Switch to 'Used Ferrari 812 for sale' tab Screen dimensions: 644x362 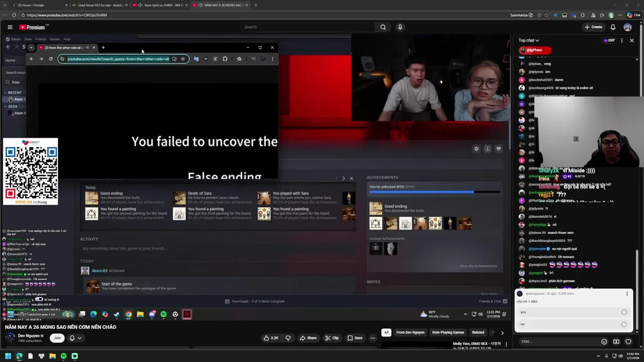(100, 5)
